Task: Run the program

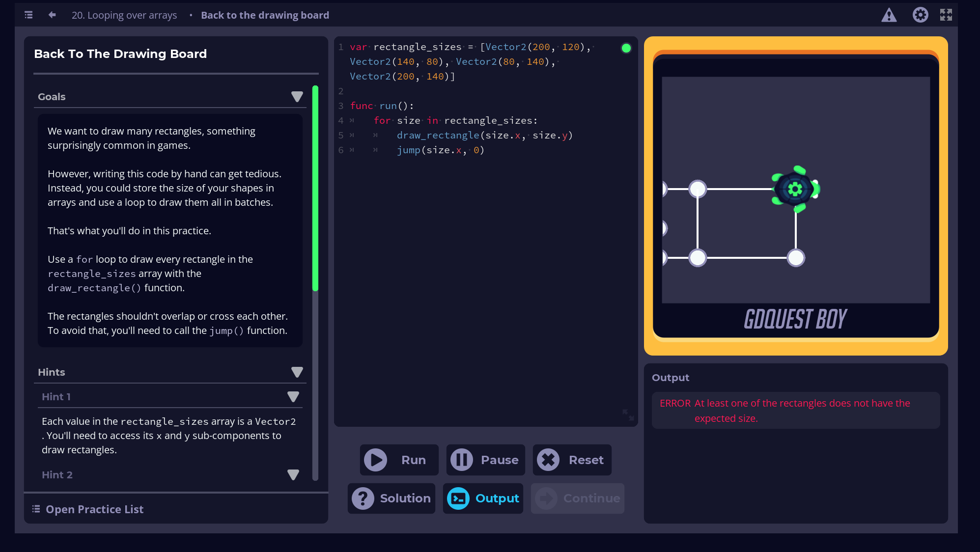Action: (x=398, y=460)
